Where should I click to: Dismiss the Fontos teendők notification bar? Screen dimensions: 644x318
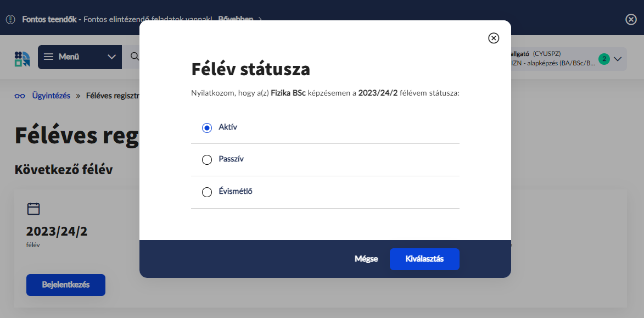(631, 19)
